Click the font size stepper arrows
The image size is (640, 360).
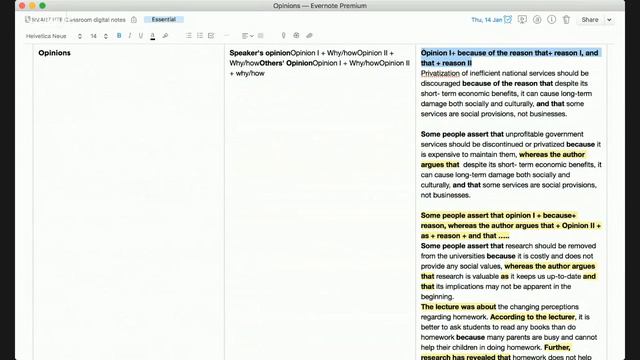click(x=106, y=36)
